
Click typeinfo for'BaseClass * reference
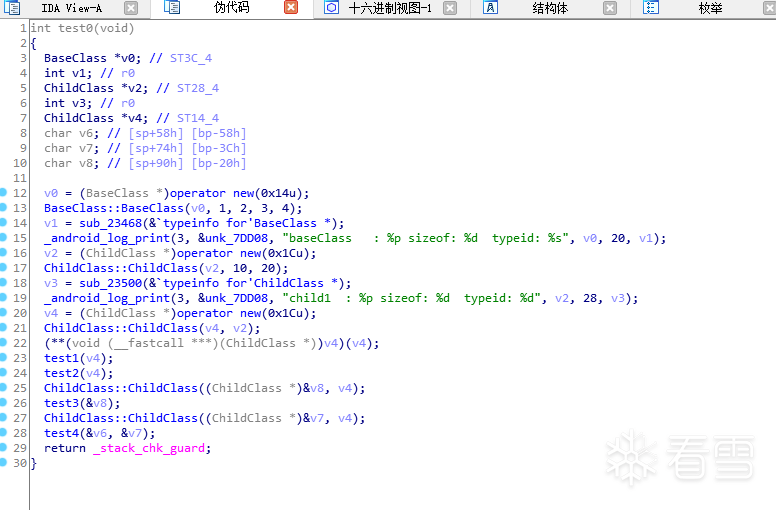pos(247,223)
